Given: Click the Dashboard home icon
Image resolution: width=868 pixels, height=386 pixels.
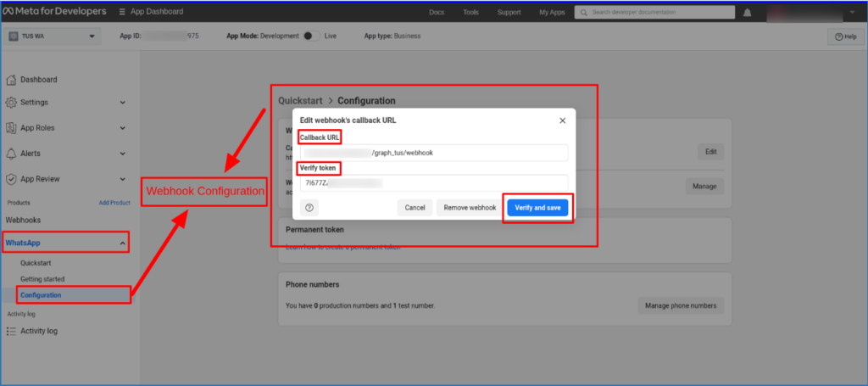Looking at the screenshot, I should click(11, 80).
